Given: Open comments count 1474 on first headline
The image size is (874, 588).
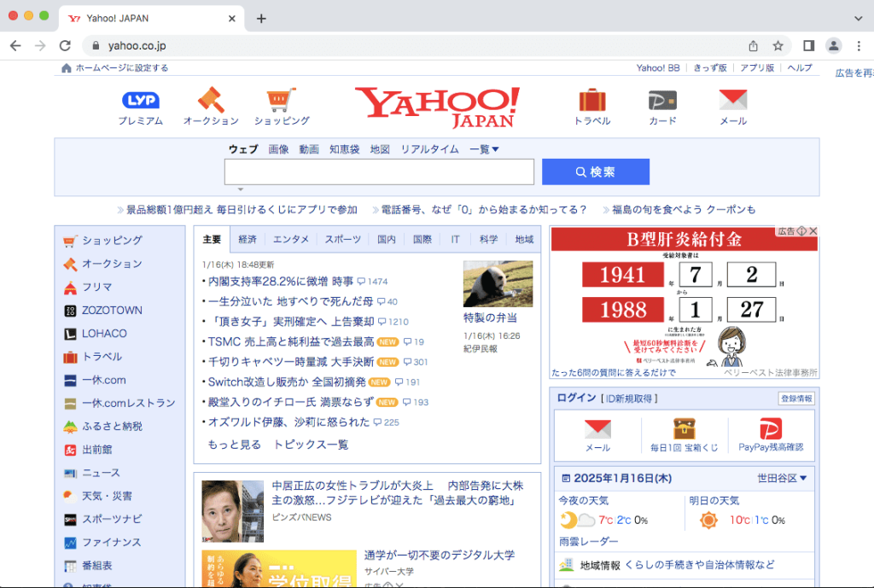Looking at the screenshot, I should (372, 282).
